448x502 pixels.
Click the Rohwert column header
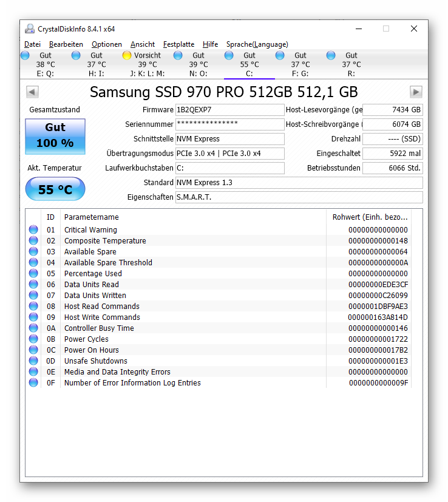(368, 217)
